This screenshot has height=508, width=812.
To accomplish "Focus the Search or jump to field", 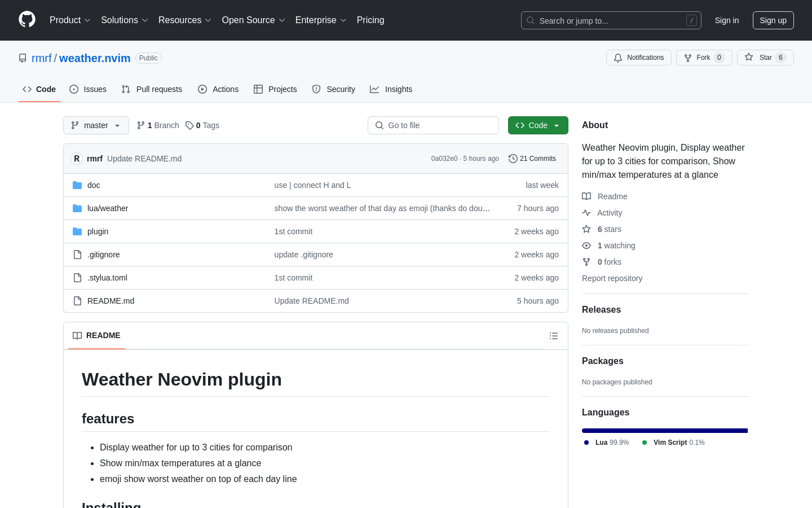I will tap(611, 20).
